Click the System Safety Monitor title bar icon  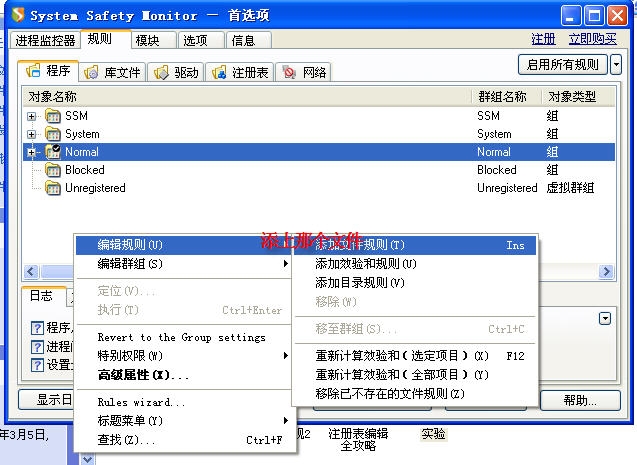click(18, 15)
